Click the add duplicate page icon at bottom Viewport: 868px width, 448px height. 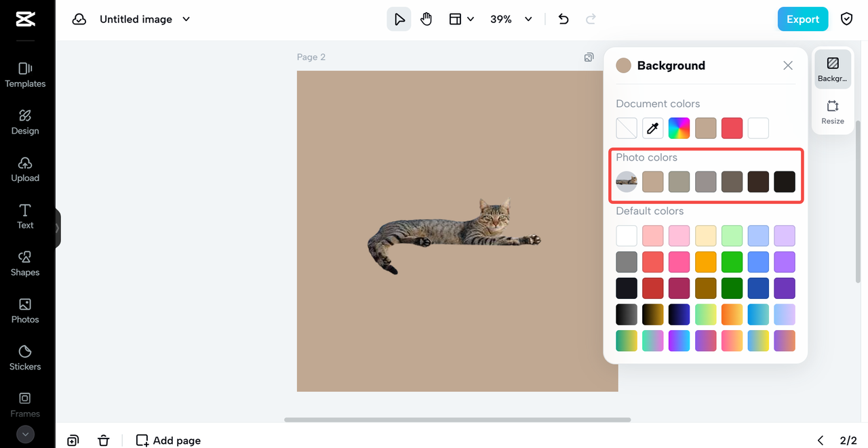73,441
